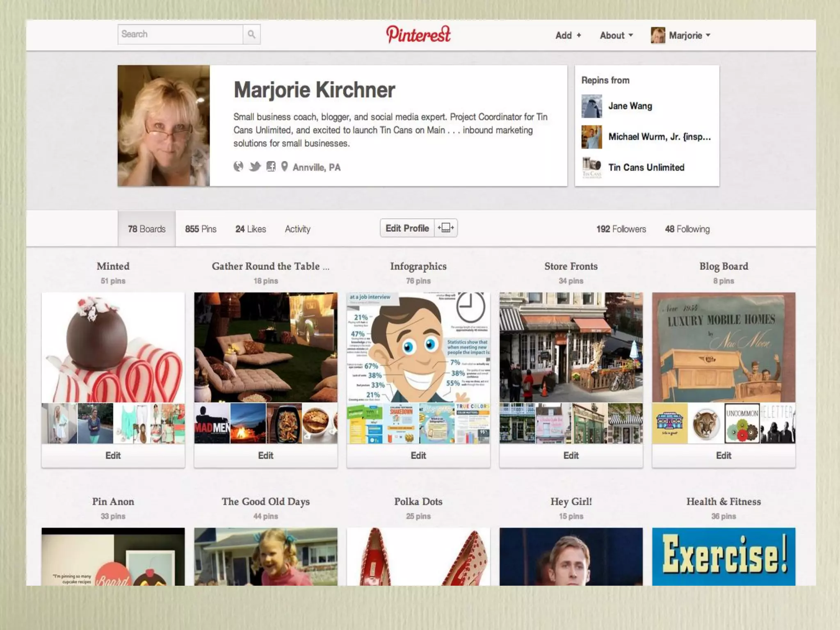Screen dimensions: 840x630
Task: Click the search magnifier icon
Action: (251, 34)
